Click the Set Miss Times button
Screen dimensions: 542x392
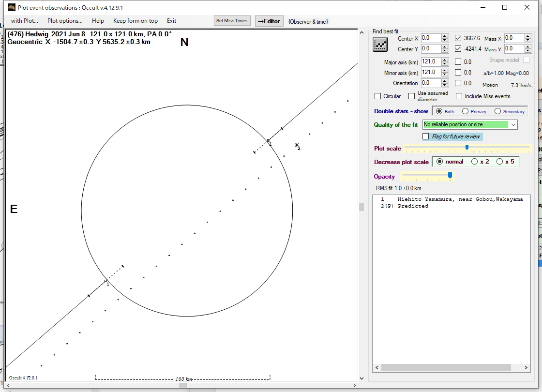tap(232, 21)
